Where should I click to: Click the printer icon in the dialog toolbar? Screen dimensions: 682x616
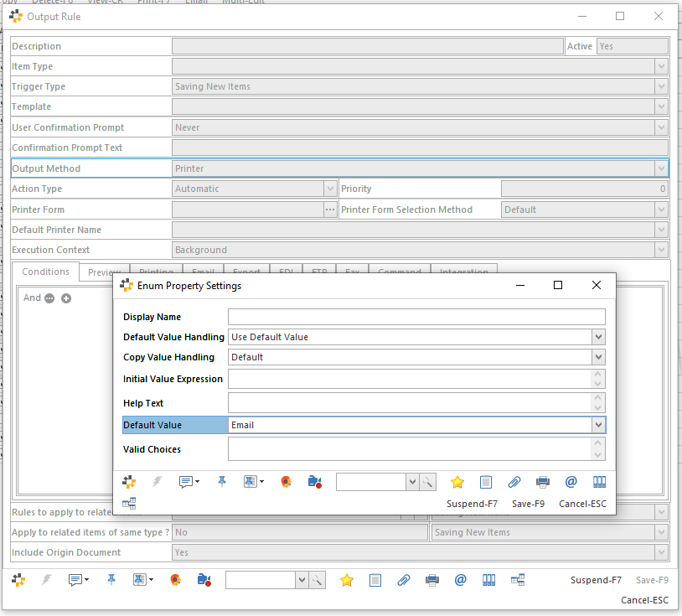[542, 481]
